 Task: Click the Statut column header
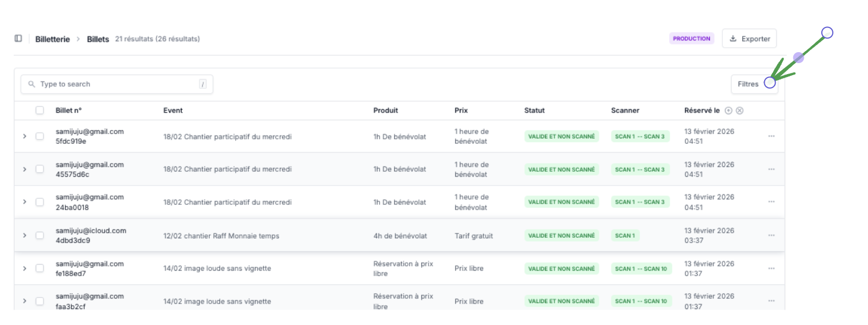534,110
